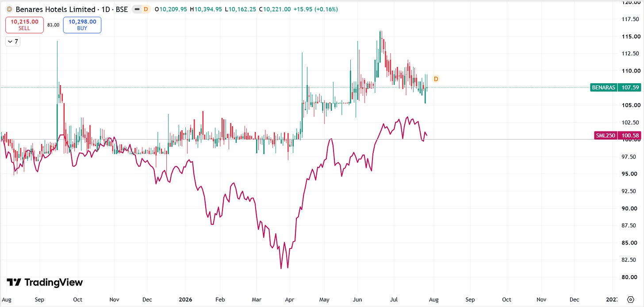Click the 105.00 label on the price axis

click(630, 105)
